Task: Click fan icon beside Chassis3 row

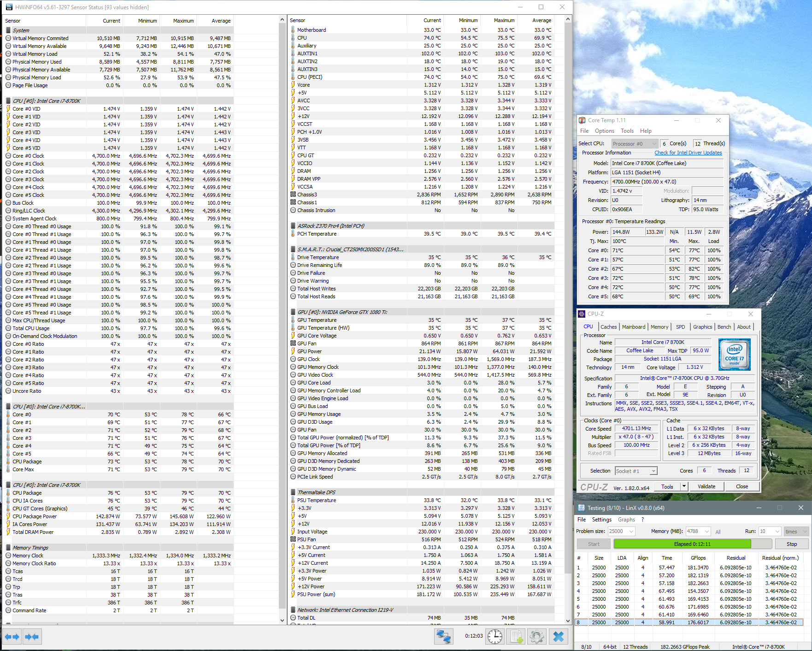Action: pyautogui.click(x=293, y=195)
